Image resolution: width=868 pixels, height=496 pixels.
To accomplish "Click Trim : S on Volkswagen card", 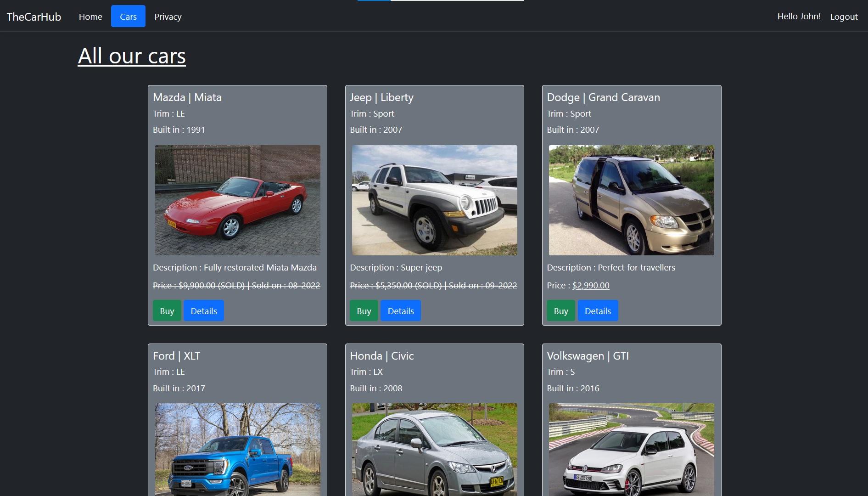I will [561, 372].
